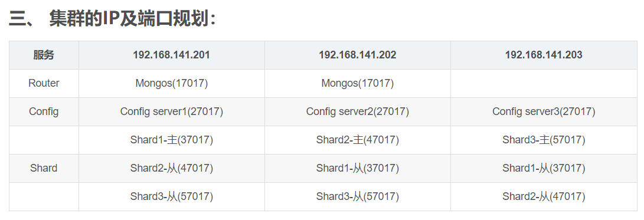
Task: Select the Shard1-主(37017) cell
Action: 172,140
